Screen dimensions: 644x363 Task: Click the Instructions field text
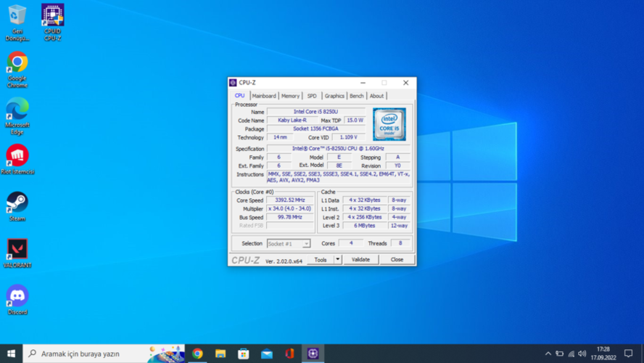point(339,177)
